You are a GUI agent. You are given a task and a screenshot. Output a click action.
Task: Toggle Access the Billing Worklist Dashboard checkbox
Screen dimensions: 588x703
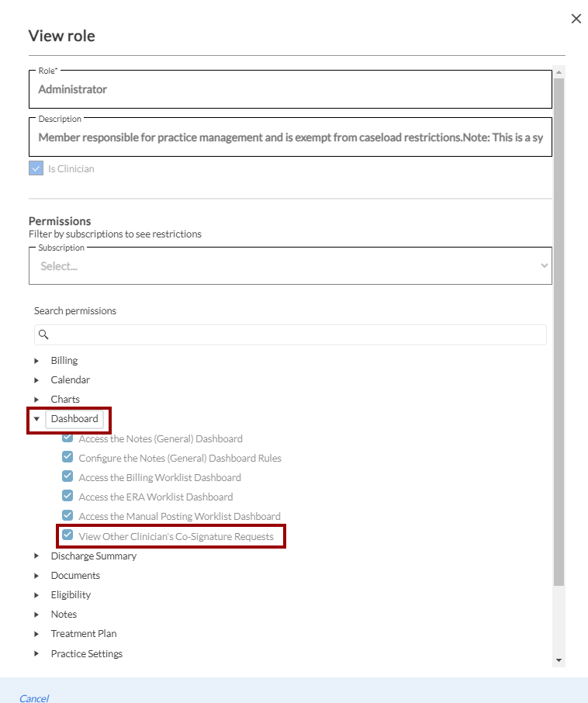tap(68, 477)
